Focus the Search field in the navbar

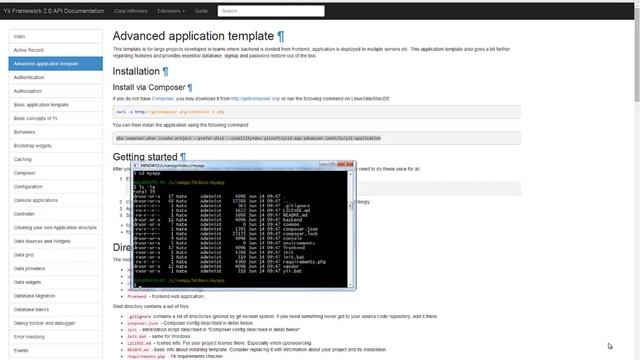(271, 11)
